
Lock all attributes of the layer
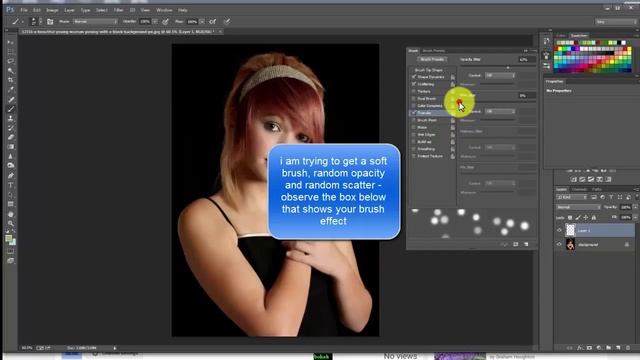tap(594, 218)
